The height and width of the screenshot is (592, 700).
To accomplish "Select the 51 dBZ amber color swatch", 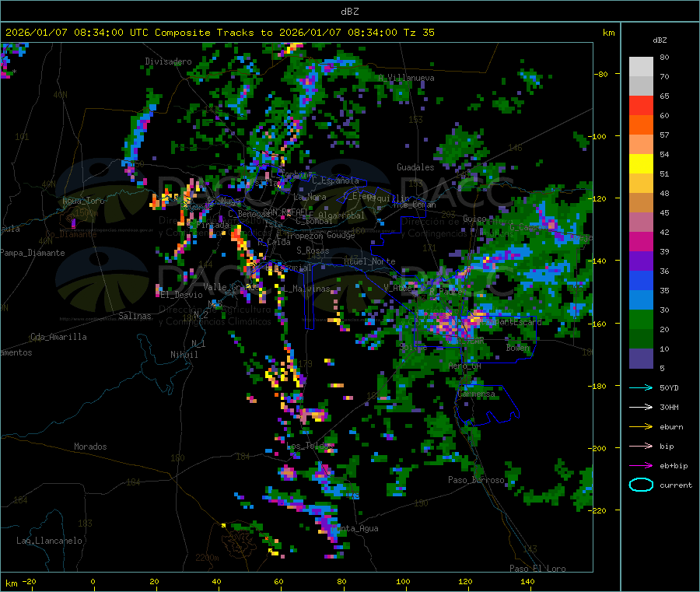I will tap(641, 184).
